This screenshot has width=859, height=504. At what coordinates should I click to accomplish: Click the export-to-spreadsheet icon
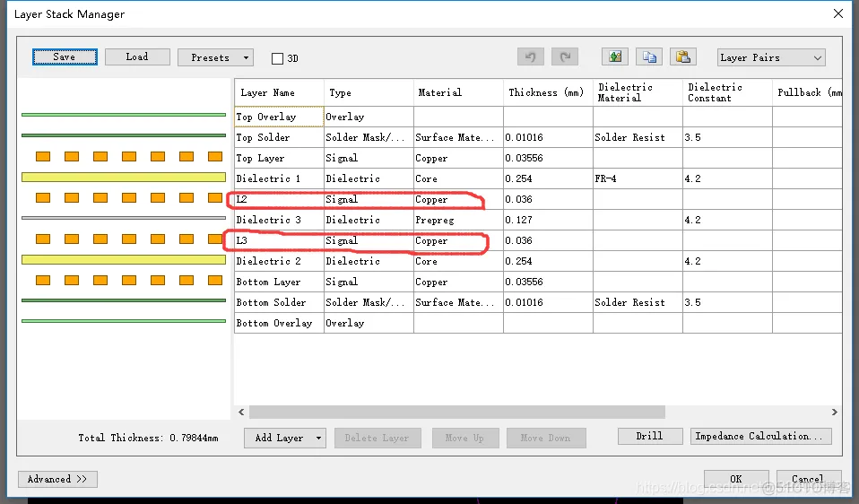(615, 57)
